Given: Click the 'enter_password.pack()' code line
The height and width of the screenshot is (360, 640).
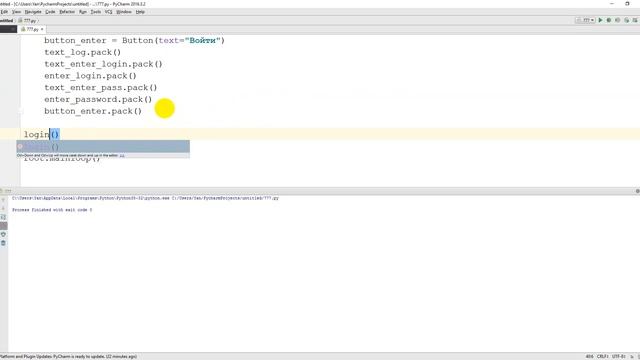Looking at the screenshot, I should click(x=98, y=100).
